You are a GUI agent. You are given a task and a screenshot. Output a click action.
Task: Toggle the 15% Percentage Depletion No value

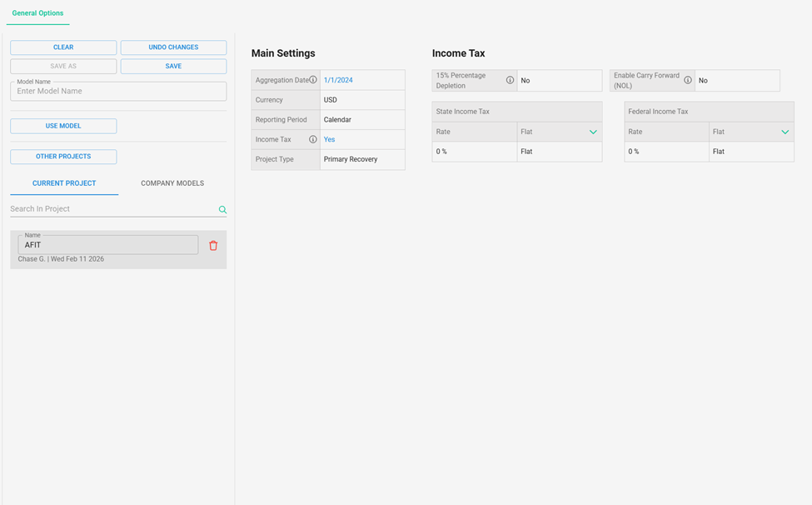[526, 81]
